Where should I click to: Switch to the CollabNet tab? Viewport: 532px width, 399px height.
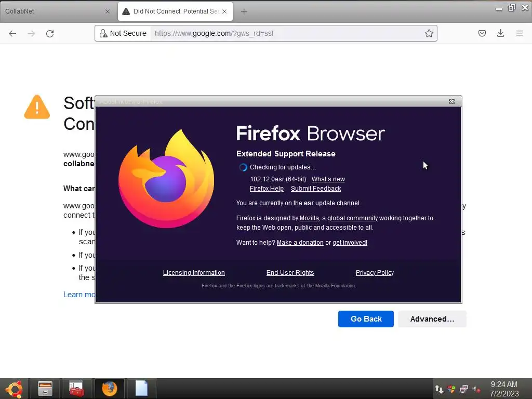click(x=54, y=11)
